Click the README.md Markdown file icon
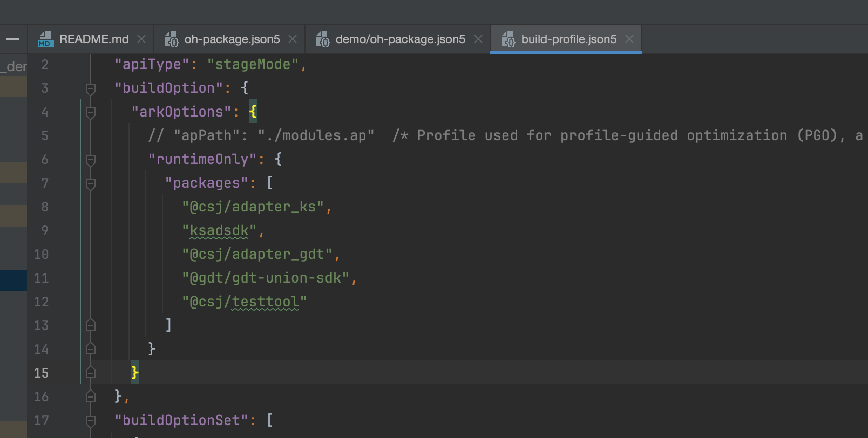868x438 pixels. click(x=45, y=39)
